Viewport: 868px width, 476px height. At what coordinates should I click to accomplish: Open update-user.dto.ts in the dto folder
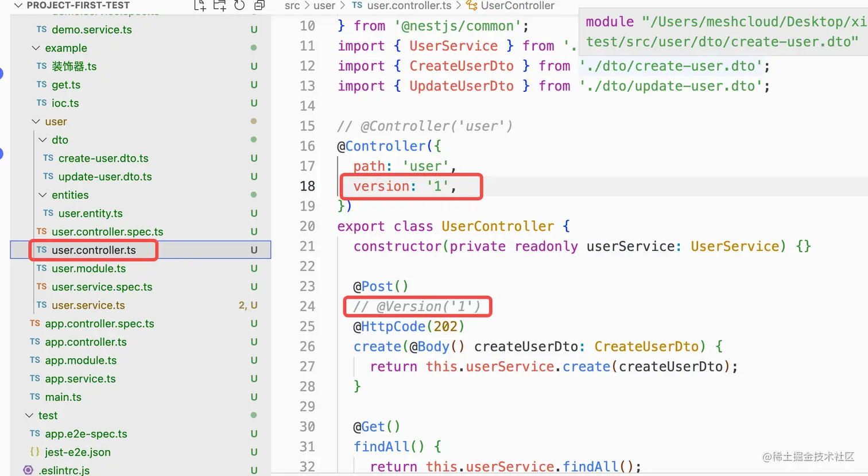point(105,176)
